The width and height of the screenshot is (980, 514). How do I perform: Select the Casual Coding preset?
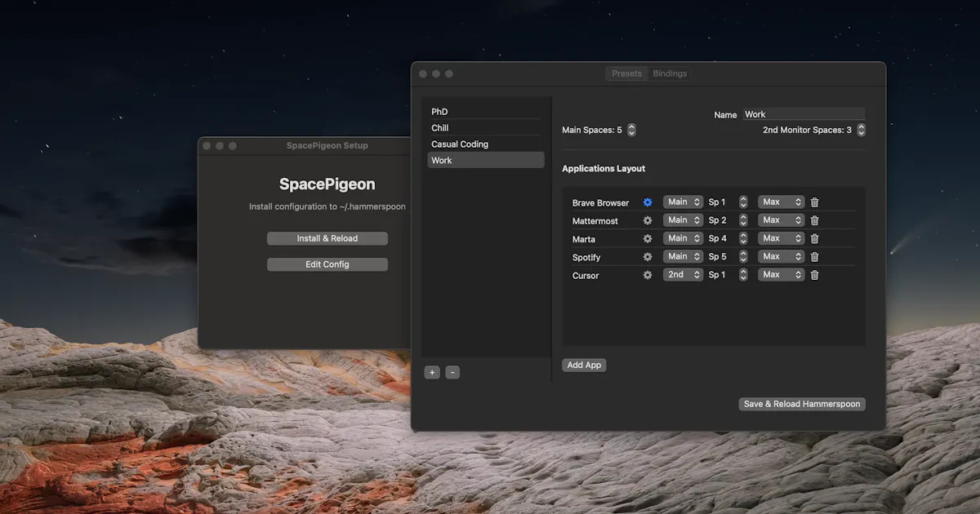[x=486, y=144]
